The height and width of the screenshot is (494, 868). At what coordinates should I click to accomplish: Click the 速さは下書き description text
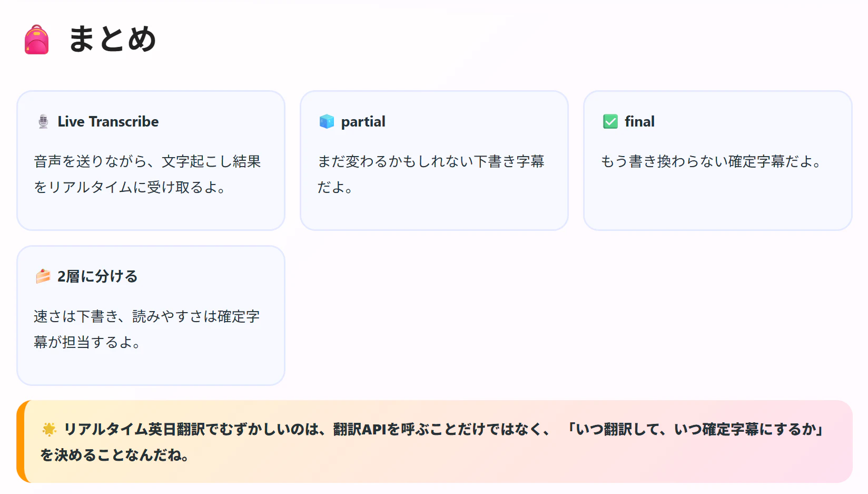pos(146,329)
